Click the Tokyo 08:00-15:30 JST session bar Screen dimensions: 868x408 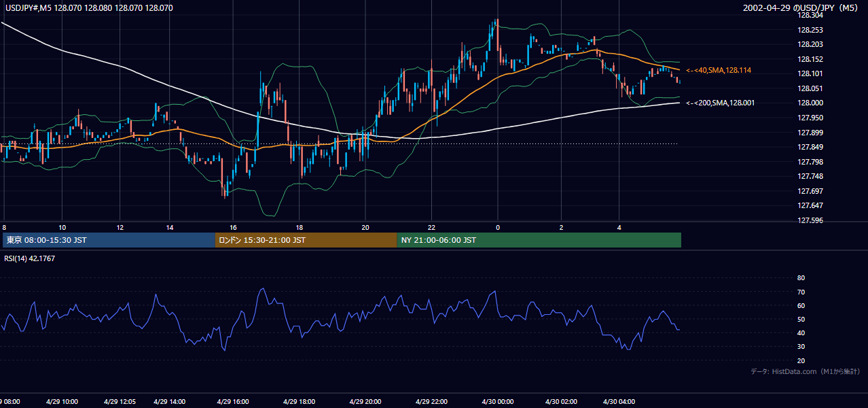109,240
